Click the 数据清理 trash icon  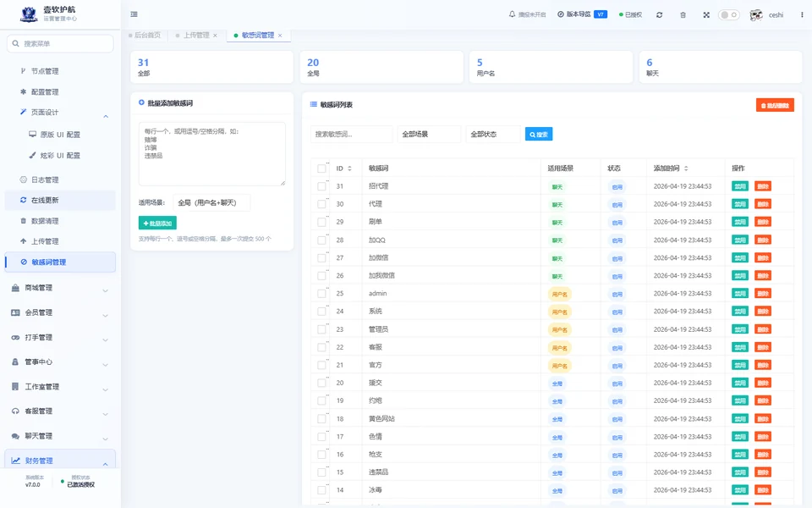24,220
